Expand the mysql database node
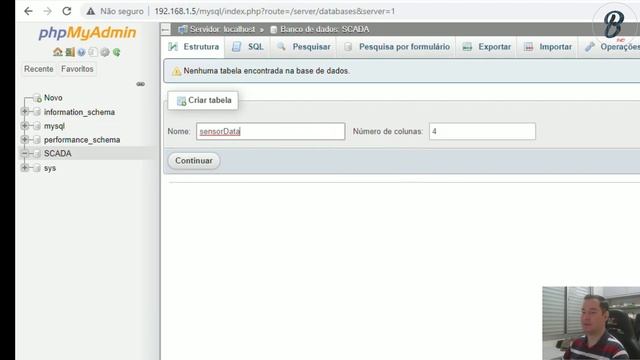 [x=24, y=126]
